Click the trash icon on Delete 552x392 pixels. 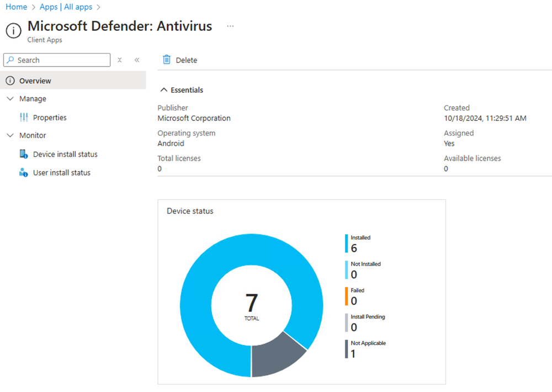[166, 60]
